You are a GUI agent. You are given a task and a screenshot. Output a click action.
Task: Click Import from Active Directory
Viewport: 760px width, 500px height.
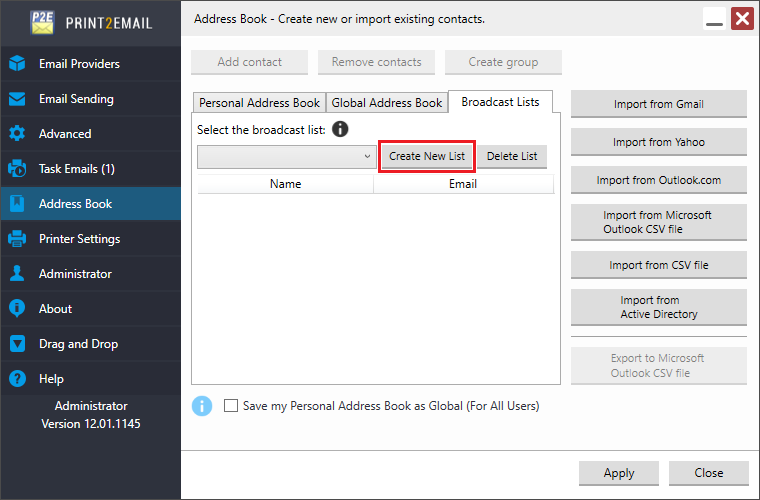coord(659,307)
